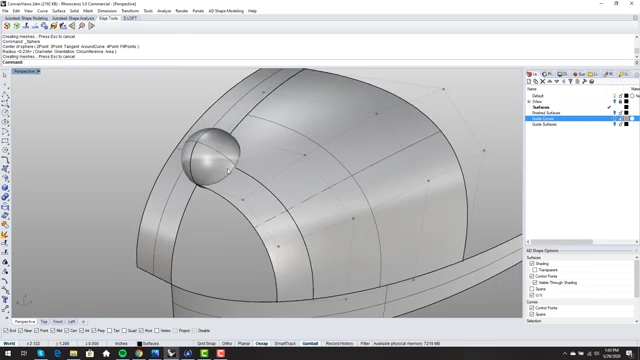Enable the Transparent checkbox

(x=535, y=270)
